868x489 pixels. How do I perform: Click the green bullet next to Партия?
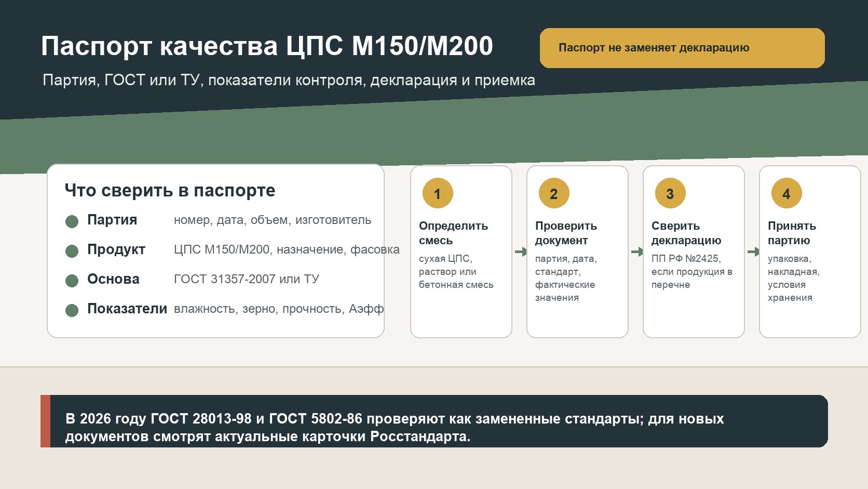coord(72,221)
